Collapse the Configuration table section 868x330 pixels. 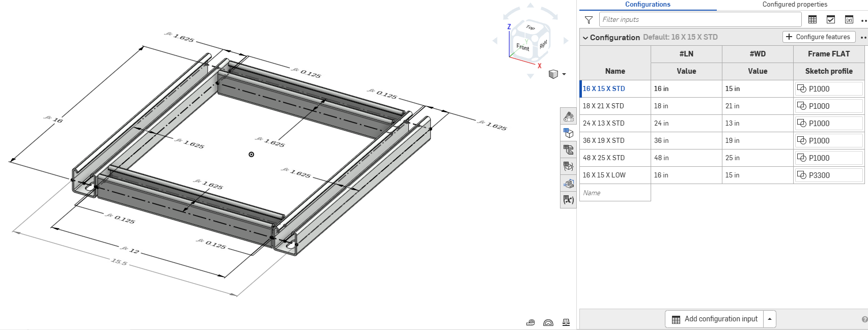(585, 38)
